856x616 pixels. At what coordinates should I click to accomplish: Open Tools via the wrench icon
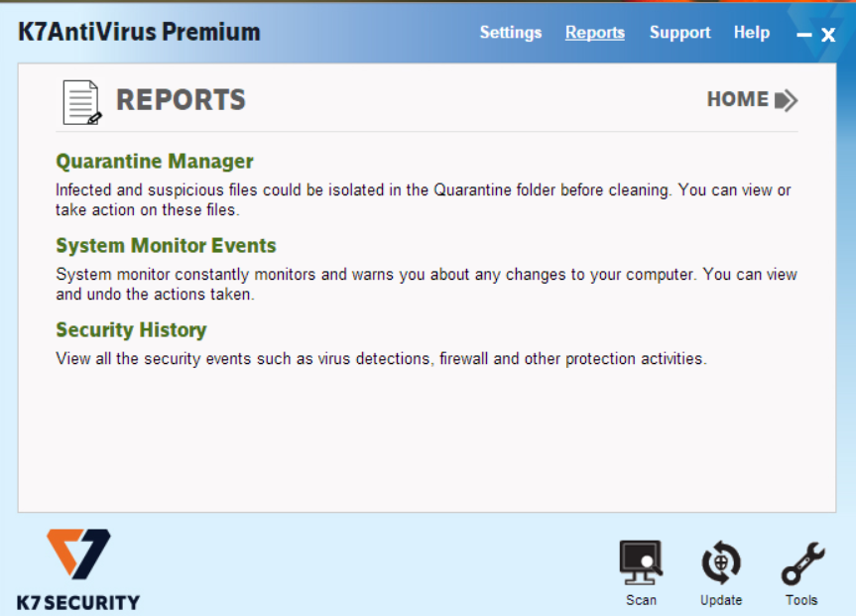pos(801,563)
